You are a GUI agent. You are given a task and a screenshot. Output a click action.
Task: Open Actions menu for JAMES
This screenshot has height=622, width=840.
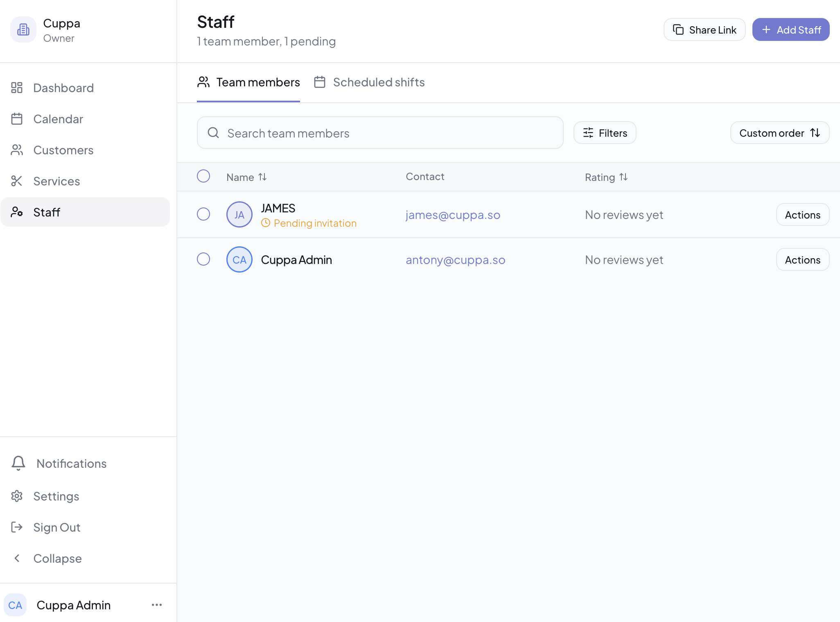(x=802, y=214)
